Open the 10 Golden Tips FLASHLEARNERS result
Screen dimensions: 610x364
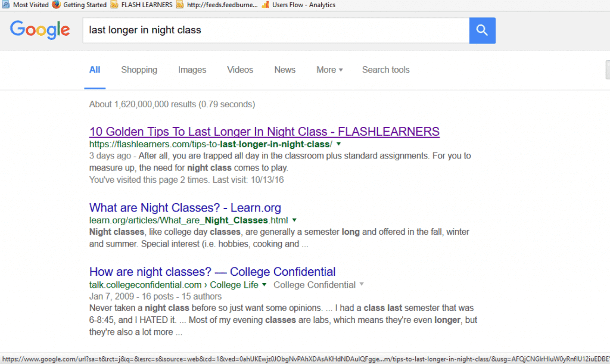click(264, 132)
